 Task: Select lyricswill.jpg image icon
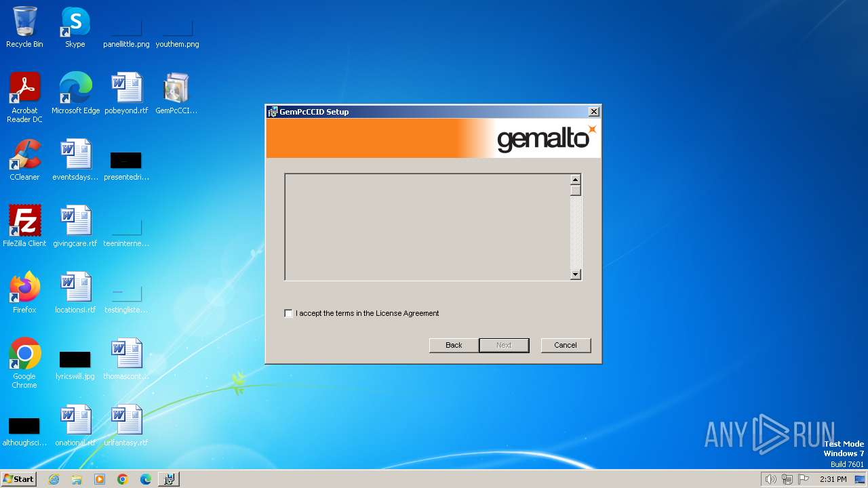pos(75,365)
